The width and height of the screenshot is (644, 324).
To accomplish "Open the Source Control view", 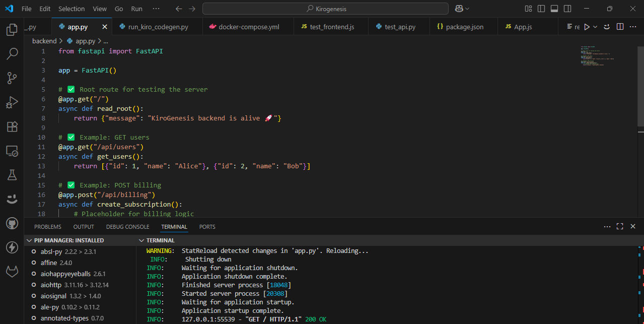I will 12,78.
